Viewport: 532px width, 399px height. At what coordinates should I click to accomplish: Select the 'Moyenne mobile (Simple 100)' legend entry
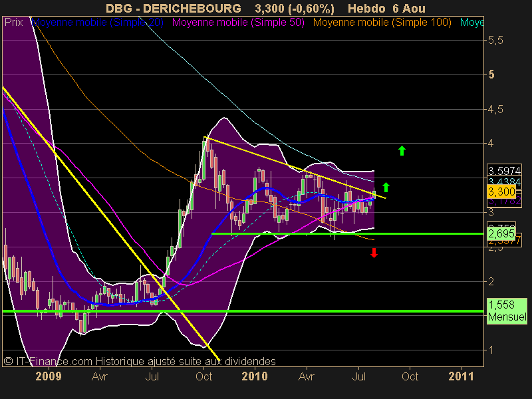pyautogui.click(x=382, y=23)
